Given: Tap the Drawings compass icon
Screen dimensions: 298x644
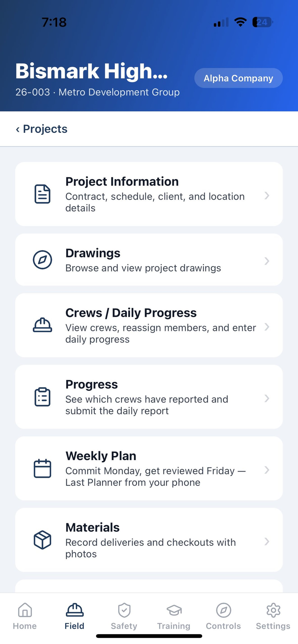Looking at the screenshot, I should coord(42,260).
